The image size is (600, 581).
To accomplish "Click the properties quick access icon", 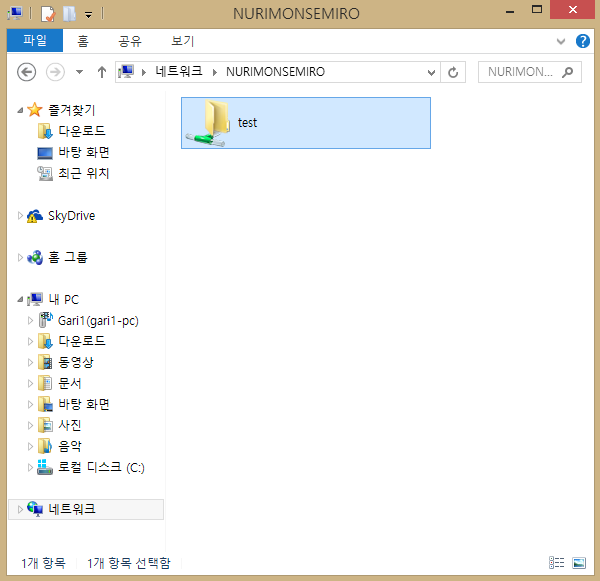I will tap(48, 14).
